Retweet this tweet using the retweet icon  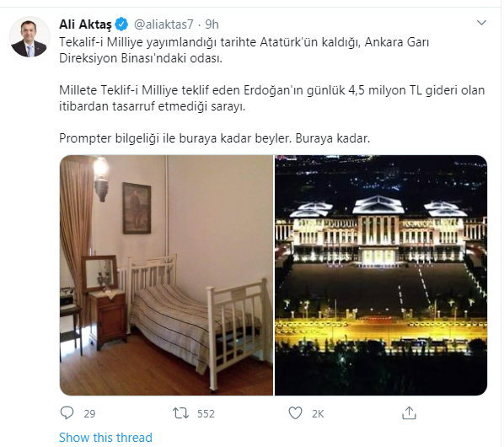[x=180, y=413]
